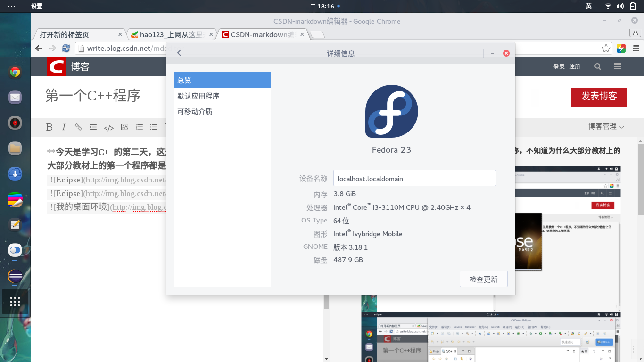Viewport: 644px width, 362px height.
Task: Apply italic formatting in editor toolbar
Action: [x=64, y=127]
